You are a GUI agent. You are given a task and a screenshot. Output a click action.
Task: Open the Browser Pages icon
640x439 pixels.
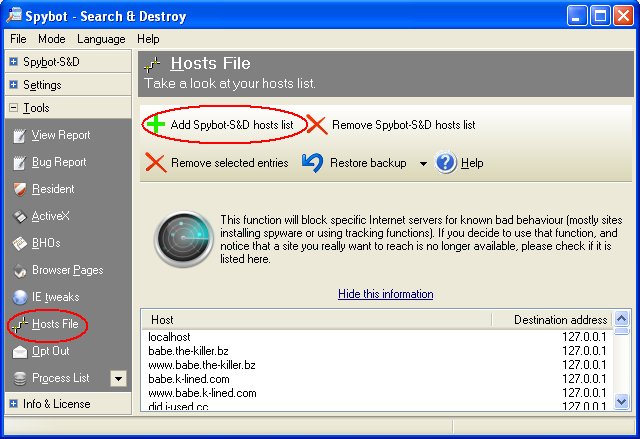[x=19, y=270]
